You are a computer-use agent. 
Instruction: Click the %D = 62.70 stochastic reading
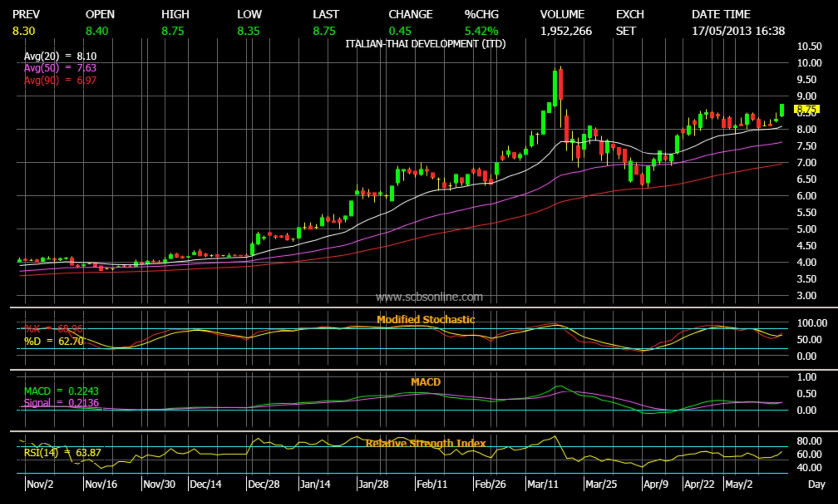point(54,342)
